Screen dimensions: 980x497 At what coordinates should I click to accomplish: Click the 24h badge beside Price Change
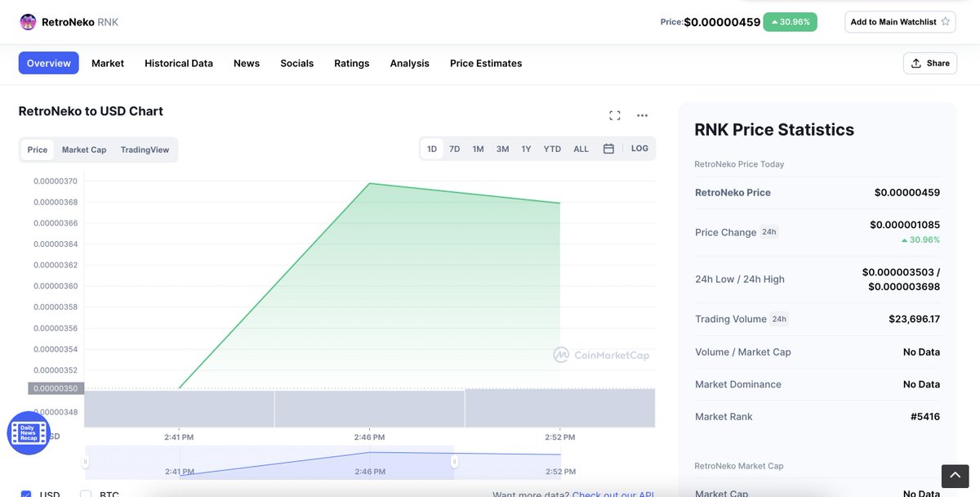tap(769, 232)
